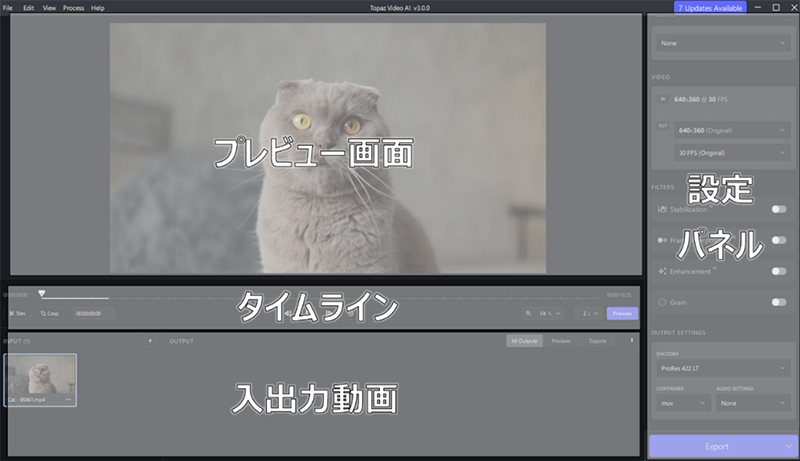The height and width of the screenshot is (461, 800).
Task: Click the Enhancement sparkle icon
Action: (662, 271)
